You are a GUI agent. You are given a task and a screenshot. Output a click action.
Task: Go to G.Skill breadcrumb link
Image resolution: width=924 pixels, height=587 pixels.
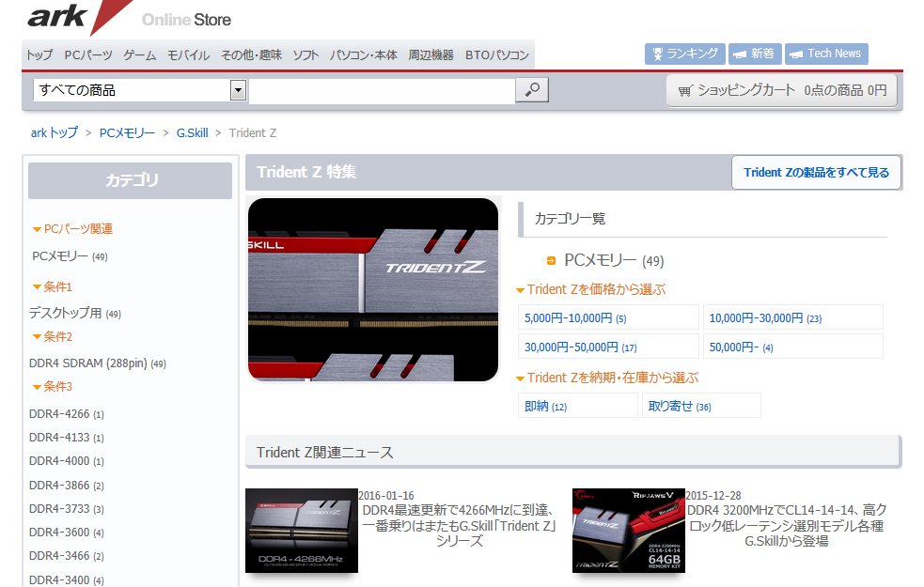tap(192, 132)
